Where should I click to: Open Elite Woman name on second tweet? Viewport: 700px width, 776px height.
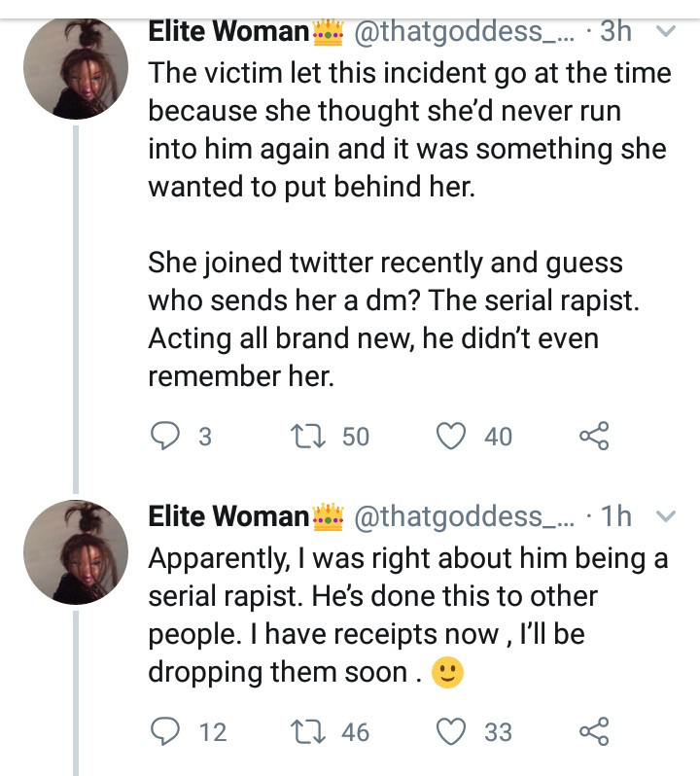coord(227,516)
